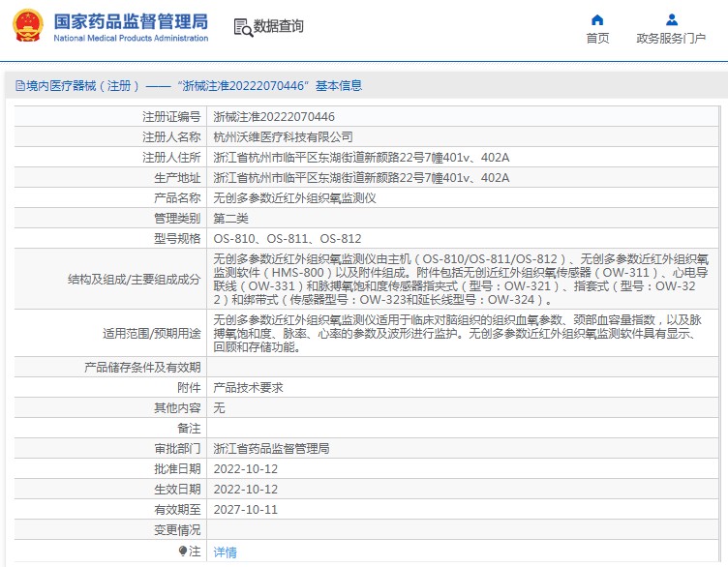
Task: Click the 第二类 category value
Action: (x=230, y=218)
